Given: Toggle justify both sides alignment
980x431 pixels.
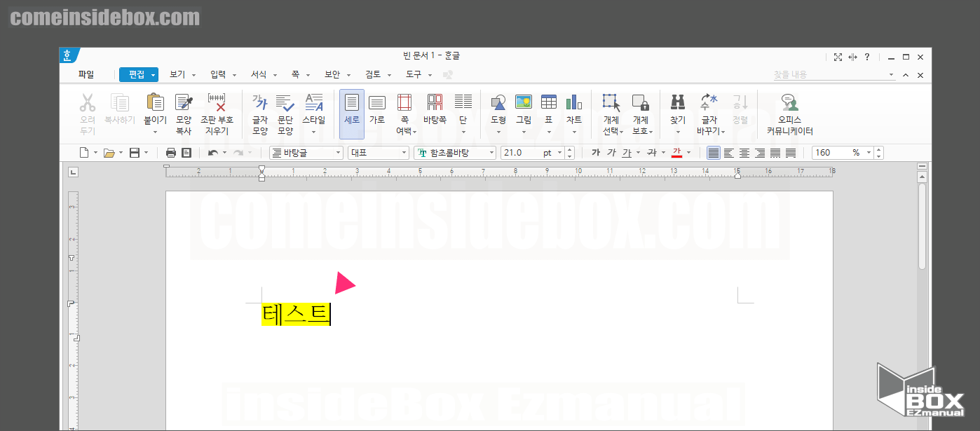Looking at the screenshot, I should (x=714, y=153).
